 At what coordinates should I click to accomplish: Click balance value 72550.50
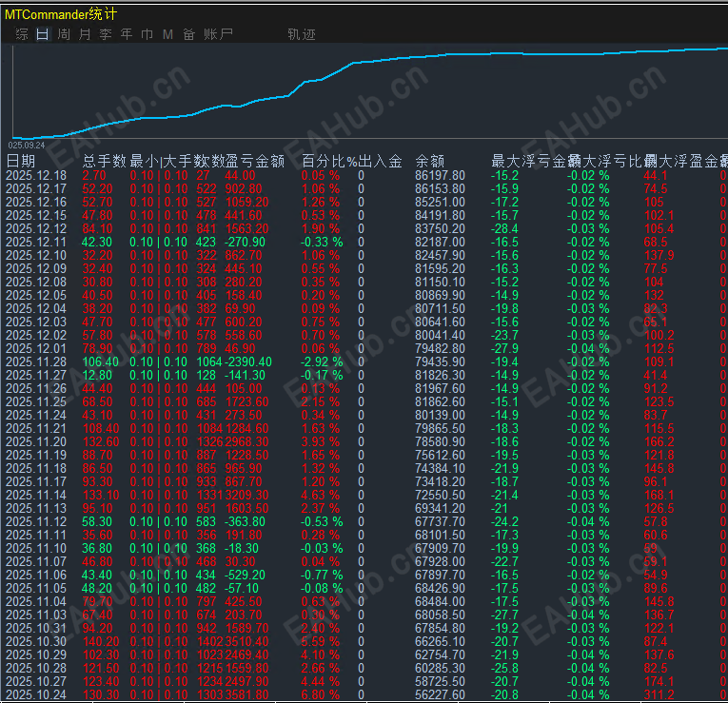coord(441,495)
